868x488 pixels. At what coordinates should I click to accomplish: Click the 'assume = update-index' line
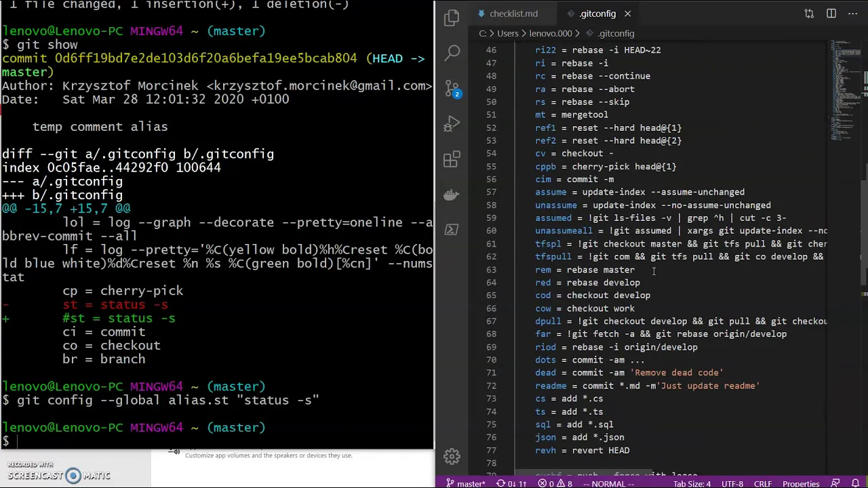coord(639,192)
